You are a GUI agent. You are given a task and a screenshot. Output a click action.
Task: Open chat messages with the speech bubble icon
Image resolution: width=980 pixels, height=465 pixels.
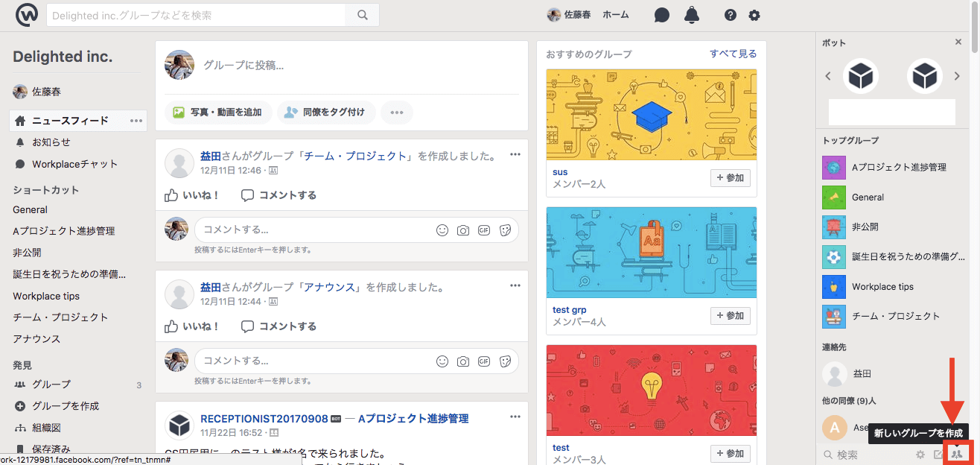tap(661, 14)
